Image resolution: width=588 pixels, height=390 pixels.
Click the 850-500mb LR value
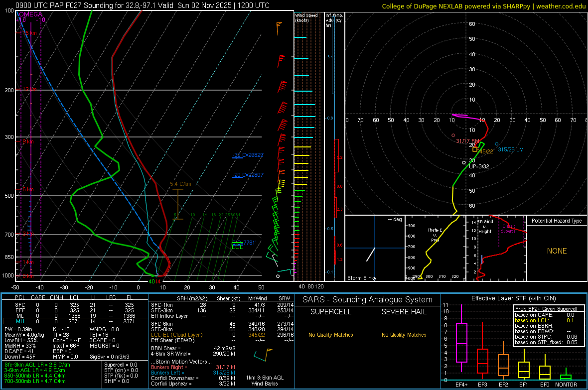coord(35,376)
